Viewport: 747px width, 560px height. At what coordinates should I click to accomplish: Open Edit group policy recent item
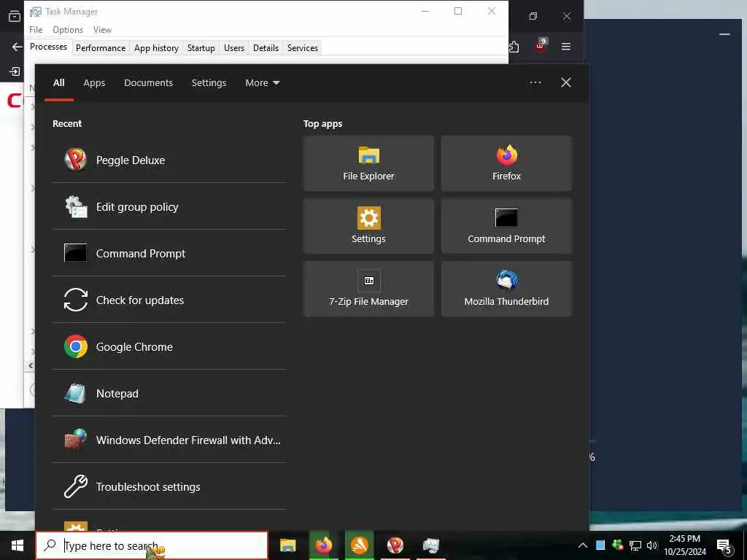click(169, 206)
